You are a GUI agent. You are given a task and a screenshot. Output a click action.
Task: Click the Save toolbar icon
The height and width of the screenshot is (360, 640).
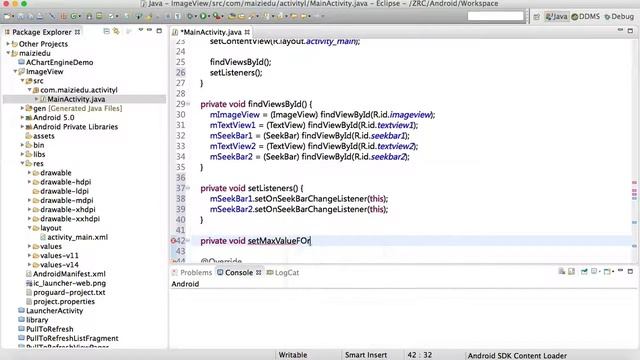tap(20, 16)
